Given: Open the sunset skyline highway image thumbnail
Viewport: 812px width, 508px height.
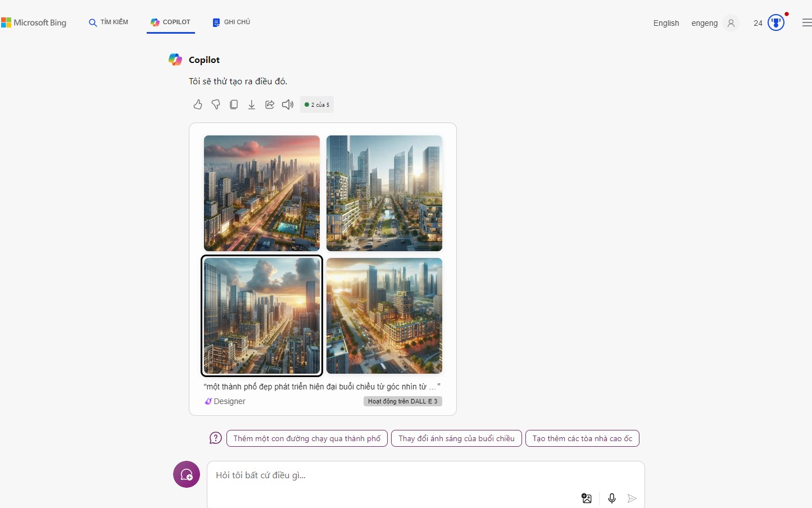Looking at the screenshot, I should pos(262,193).
